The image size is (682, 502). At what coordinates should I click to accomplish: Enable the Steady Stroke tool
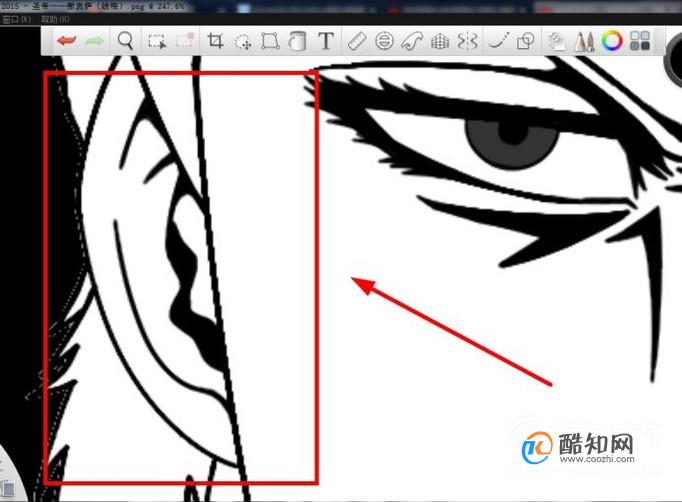pyautogui.click(x=498, y=41)
